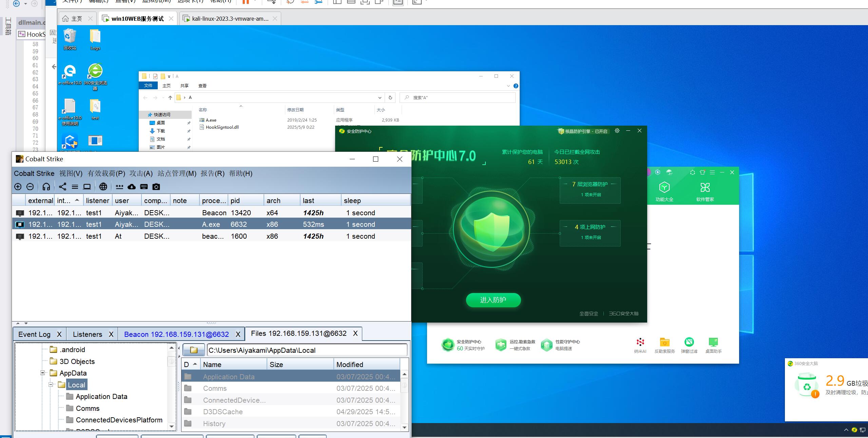Open the Explorer recent locations dropdown
This screenshot has width=868, height=438.
point(163,98)
